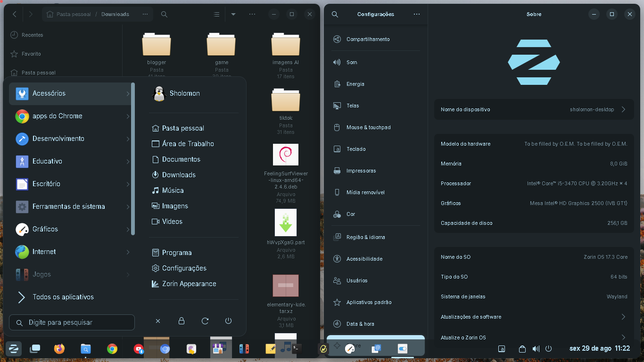Click the volume icon in the system tray
This screenshot has height=362, width=644.
(536, 349)
